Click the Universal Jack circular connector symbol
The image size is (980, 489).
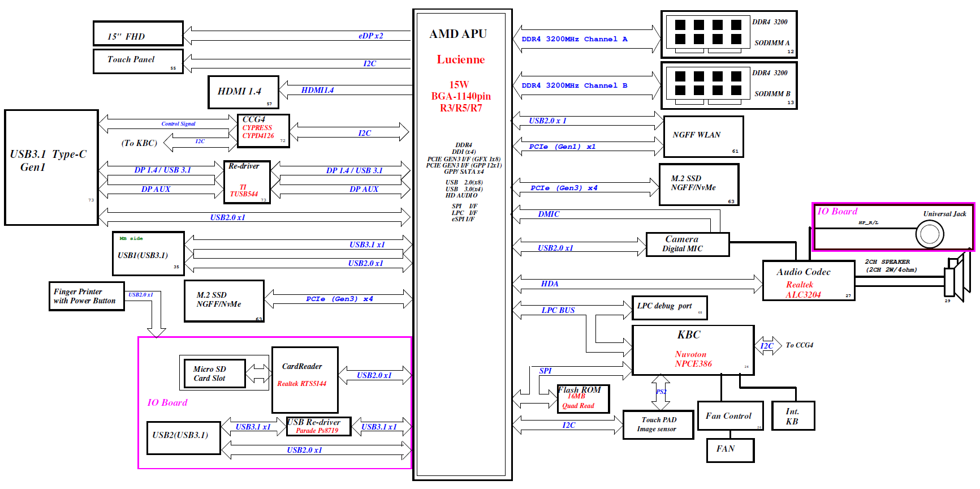pyautogui.click(x=930, y=233)
